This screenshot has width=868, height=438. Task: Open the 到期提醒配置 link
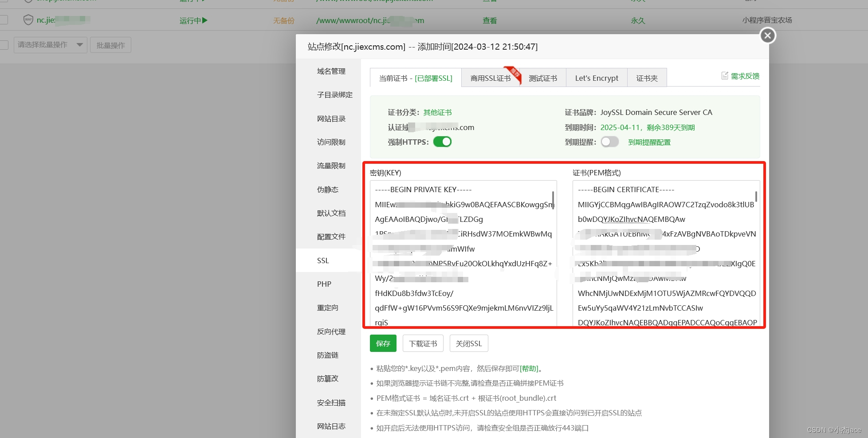point(649,142)
